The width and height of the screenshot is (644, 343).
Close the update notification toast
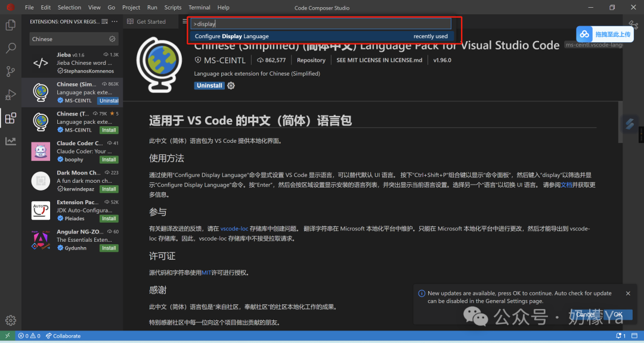tap(628, 294)
